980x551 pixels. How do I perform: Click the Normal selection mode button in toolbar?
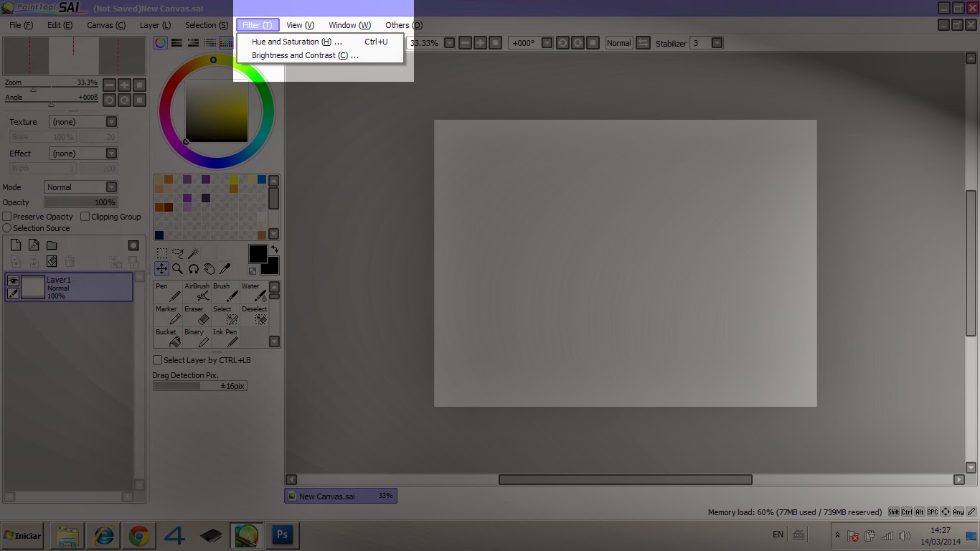618,43
